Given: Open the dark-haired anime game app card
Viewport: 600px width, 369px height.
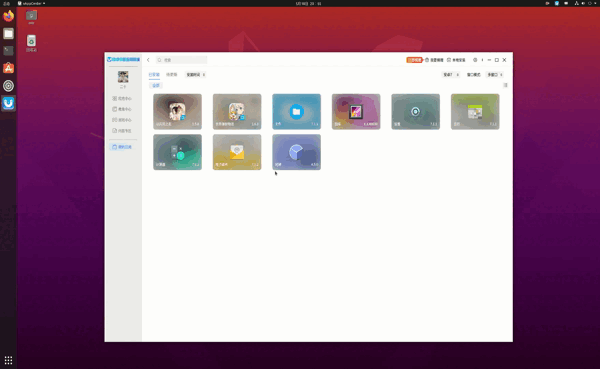Looking at the screenshot, I should click(178, 111).
